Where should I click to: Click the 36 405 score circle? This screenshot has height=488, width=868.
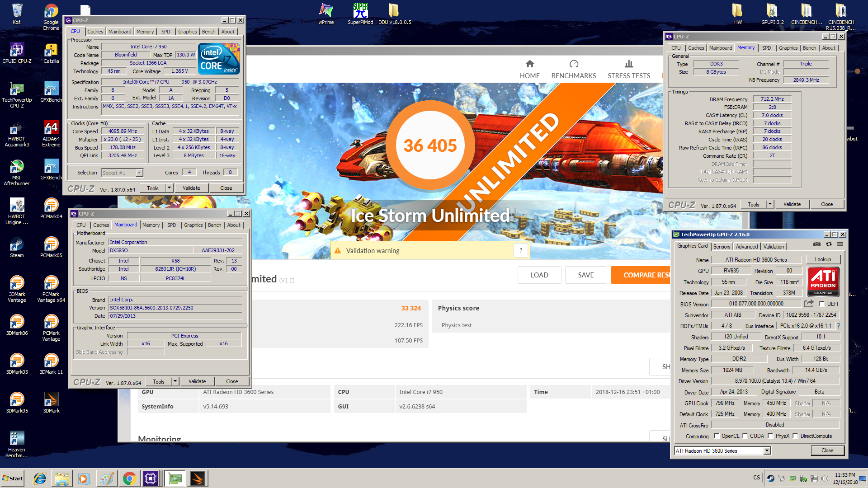coord(430,145)
